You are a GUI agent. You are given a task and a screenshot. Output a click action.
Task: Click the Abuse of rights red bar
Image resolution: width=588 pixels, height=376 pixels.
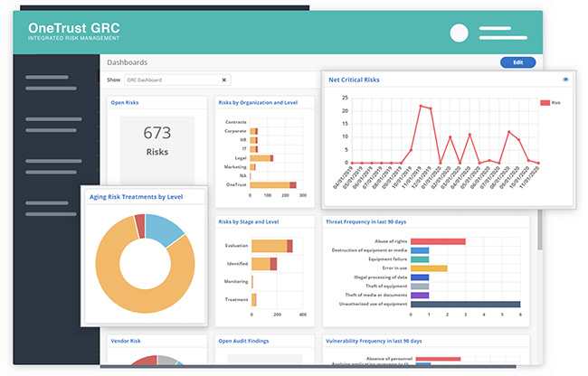point(438,241)
